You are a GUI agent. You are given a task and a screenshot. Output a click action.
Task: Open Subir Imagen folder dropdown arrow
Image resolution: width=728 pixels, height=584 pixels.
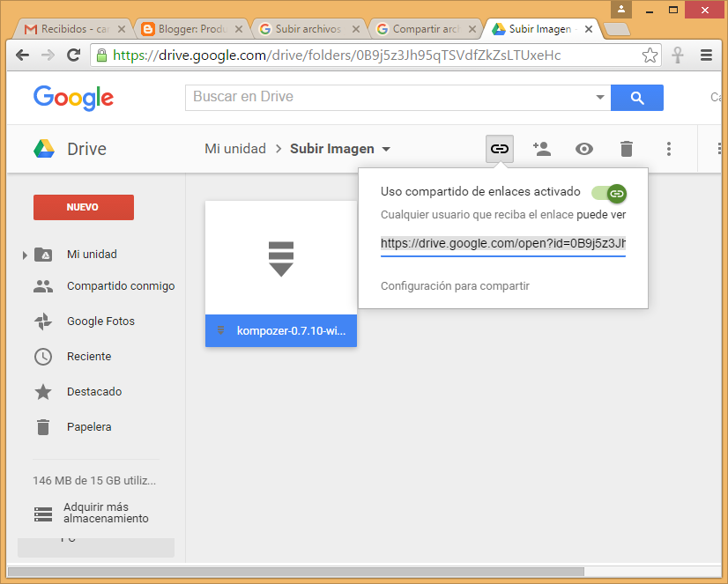tap(386, 150)
